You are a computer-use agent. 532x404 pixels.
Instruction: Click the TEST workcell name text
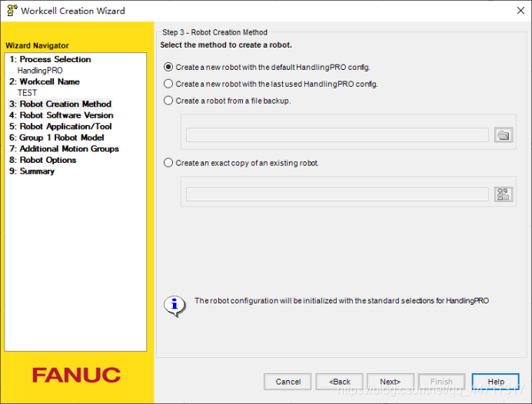27,93
